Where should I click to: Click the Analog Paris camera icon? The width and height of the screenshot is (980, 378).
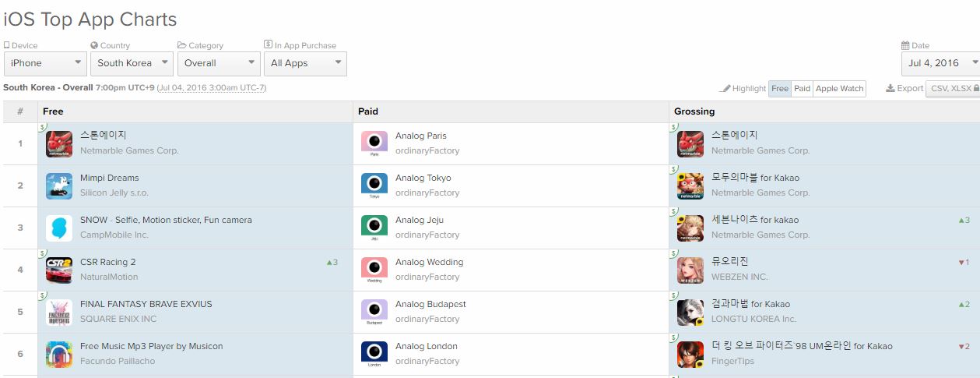374,143
